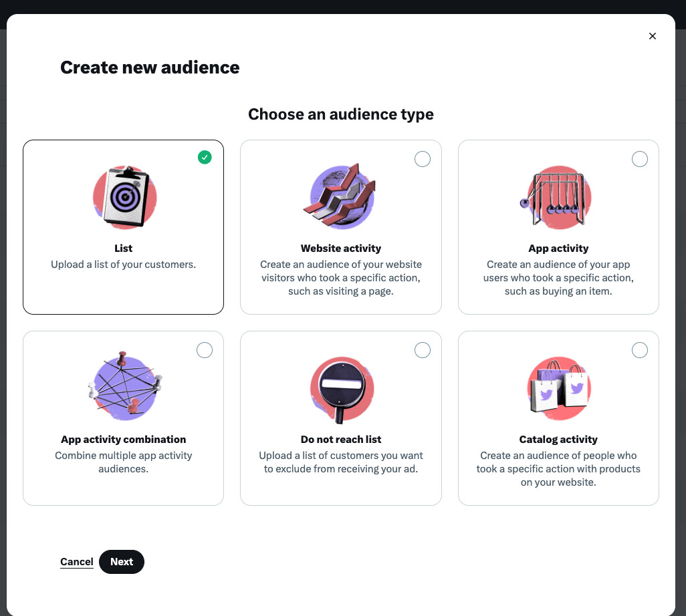This screenshot has width=686, height=616.
Task: Click the Cancel link
Action: tap(77, 562)
